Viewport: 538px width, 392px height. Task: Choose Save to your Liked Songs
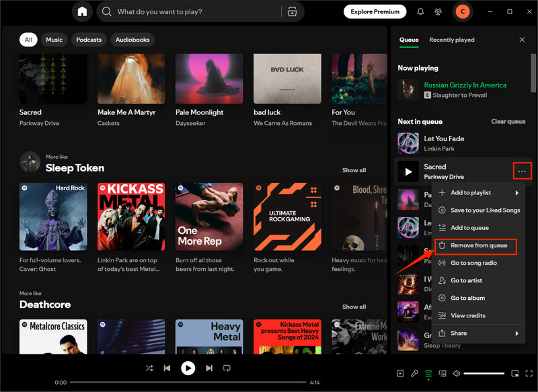point(479,210)
